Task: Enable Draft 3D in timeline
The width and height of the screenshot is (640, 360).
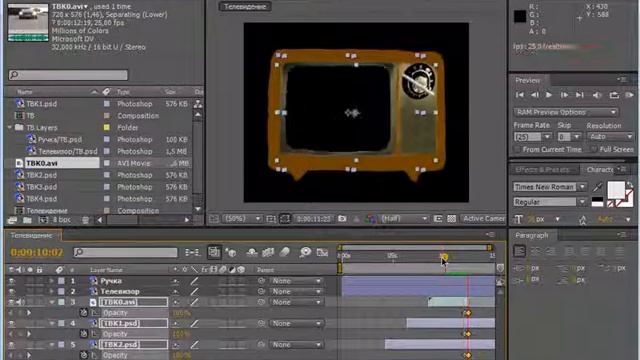Action: tap(231, 253)
